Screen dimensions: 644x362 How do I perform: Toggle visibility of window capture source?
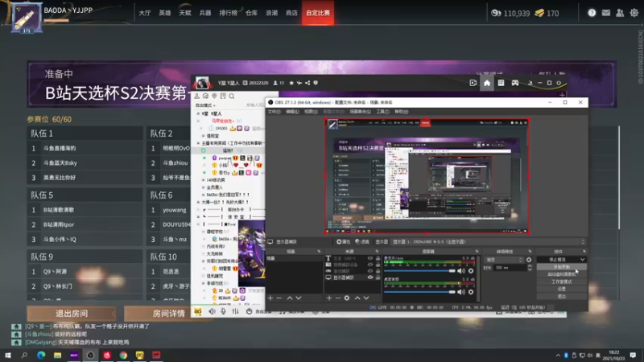pyautogui.click(x=370, y=271)
